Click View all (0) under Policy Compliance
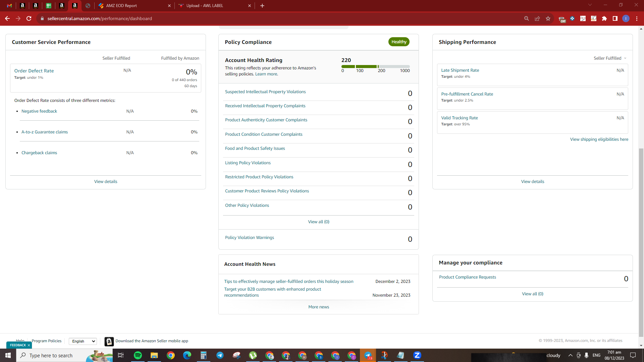Viewport: 644px width, 362px height. coord(319,222)
